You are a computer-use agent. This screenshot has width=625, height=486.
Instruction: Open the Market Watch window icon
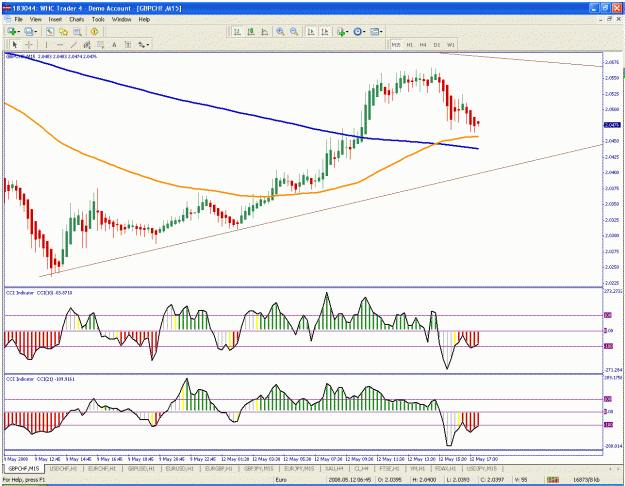[x=50, y=31]
